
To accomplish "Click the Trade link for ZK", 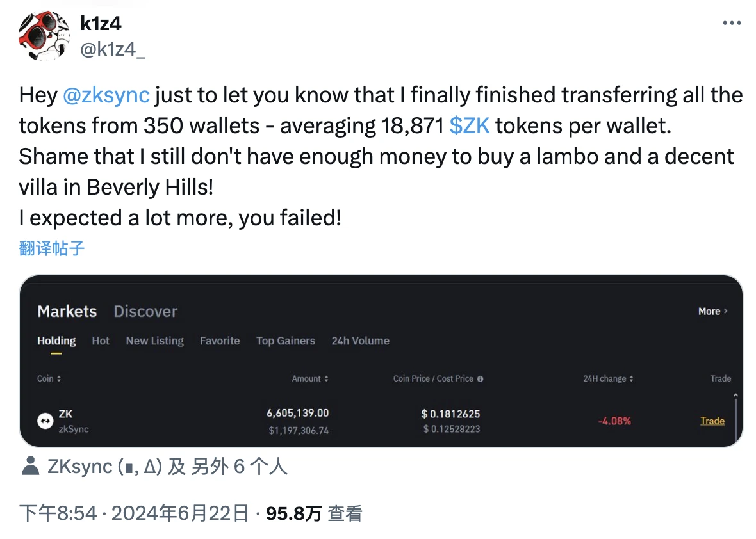I will pyautogui.click(x=712, y=421).
